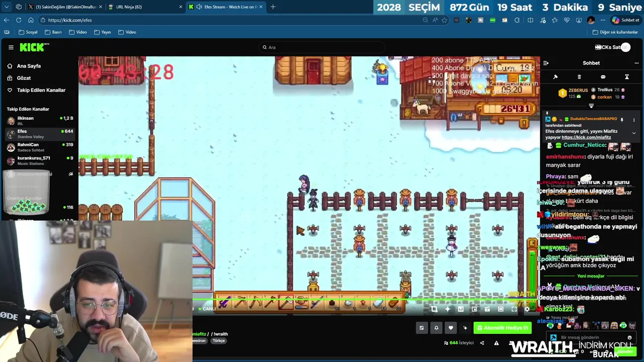Select the ilkinsan channel
The width and height of the screenshot is (644, 362).
(39, 121)
